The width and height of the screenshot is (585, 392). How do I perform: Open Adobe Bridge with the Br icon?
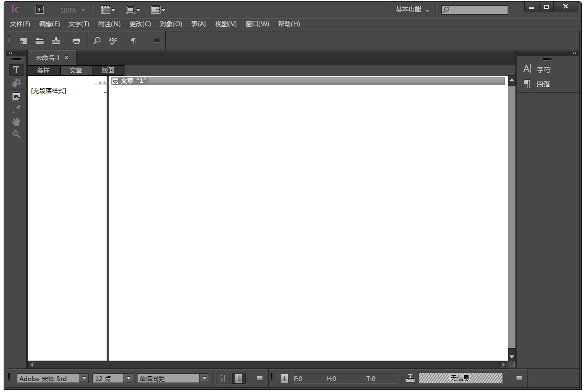40,10
